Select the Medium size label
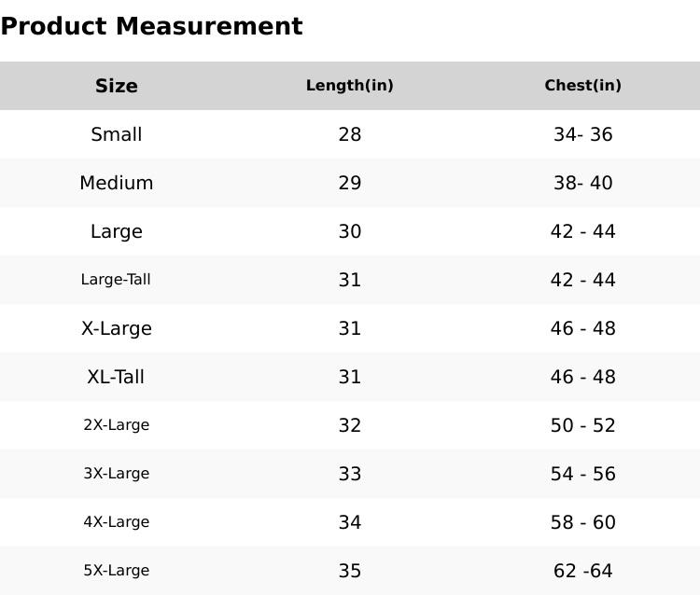The image size is (700, 595). pyautogui.click(x=117, y=183)
